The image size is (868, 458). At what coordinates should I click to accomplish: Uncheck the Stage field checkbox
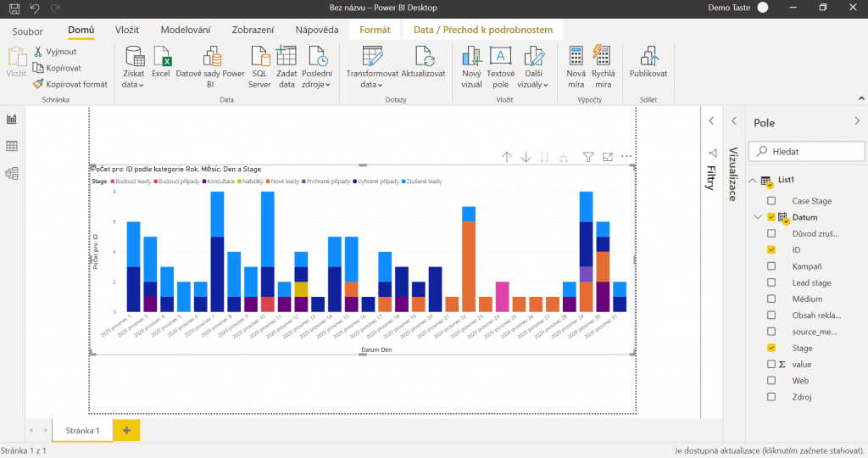pos(771,348)
